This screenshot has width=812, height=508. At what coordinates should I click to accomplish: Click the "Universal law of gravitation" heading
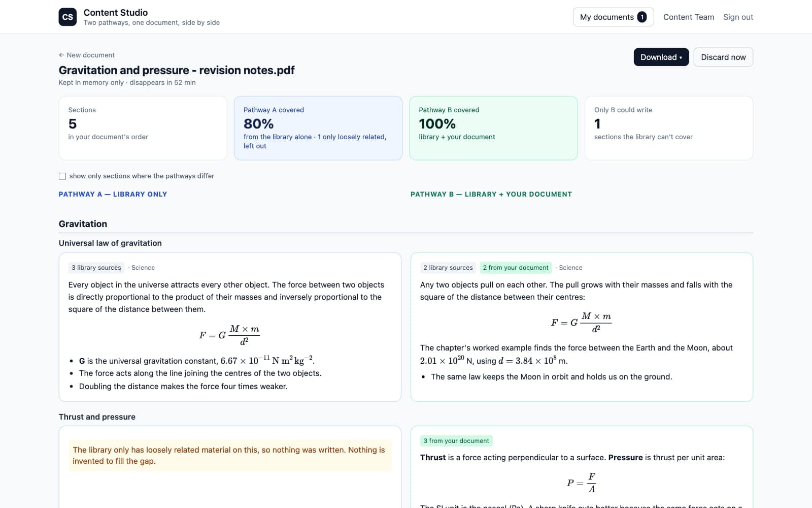(110, 243)
